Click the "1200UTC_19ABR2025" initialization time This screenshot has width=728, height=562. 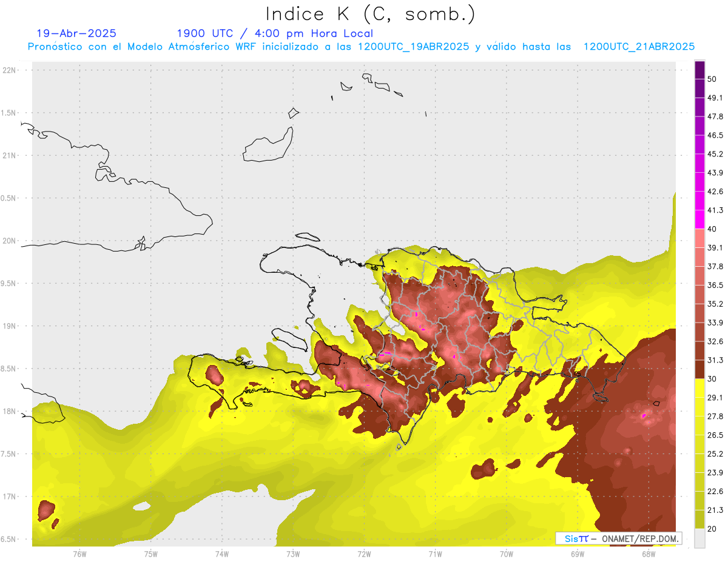tap(413, 47)
